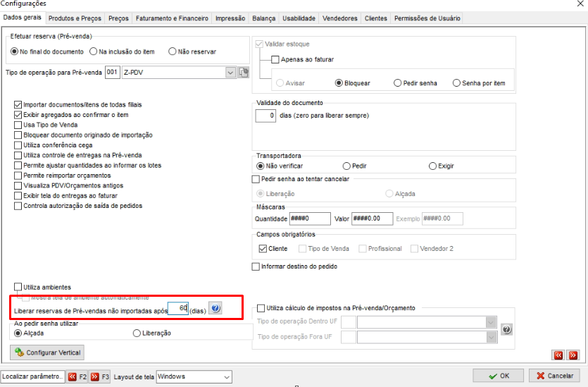This screenshot has height=387, width=588.
Task: Click the search icon beside Z-PDV operation field
Action: [244, 72]
